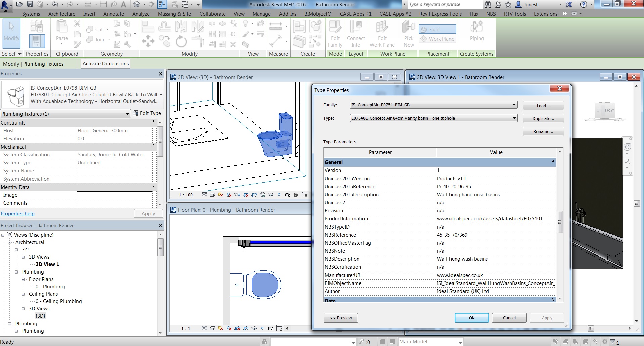Open the Revit Express Tools tab
This screenshot has width=644, height=346.
[440, 14]
